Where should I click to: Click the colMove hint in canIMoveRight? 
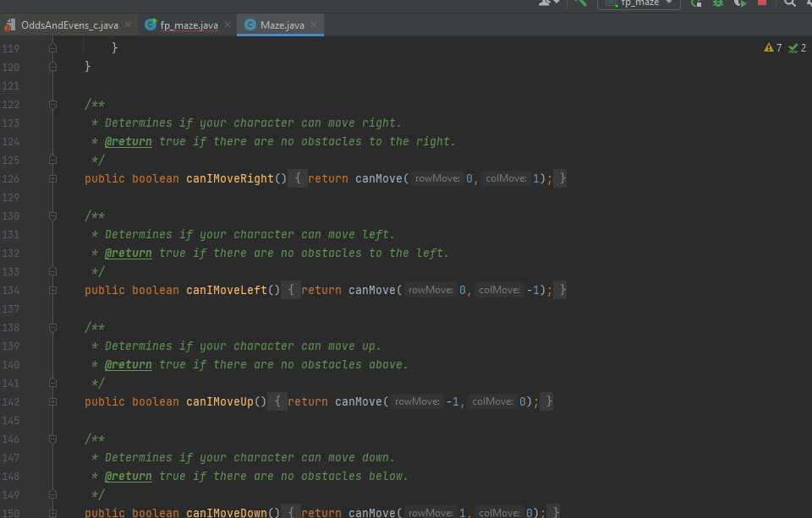(x=506, y=178)
